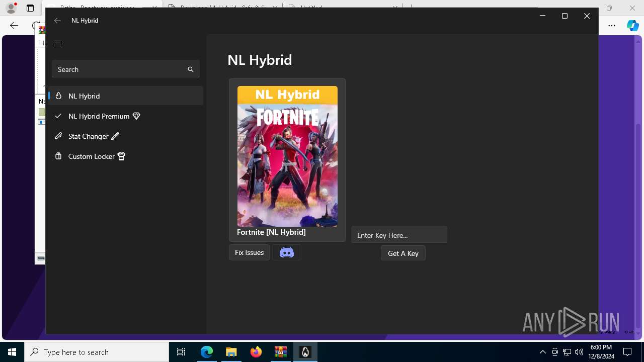Open the Edge profile avatar

pos(11,8)
